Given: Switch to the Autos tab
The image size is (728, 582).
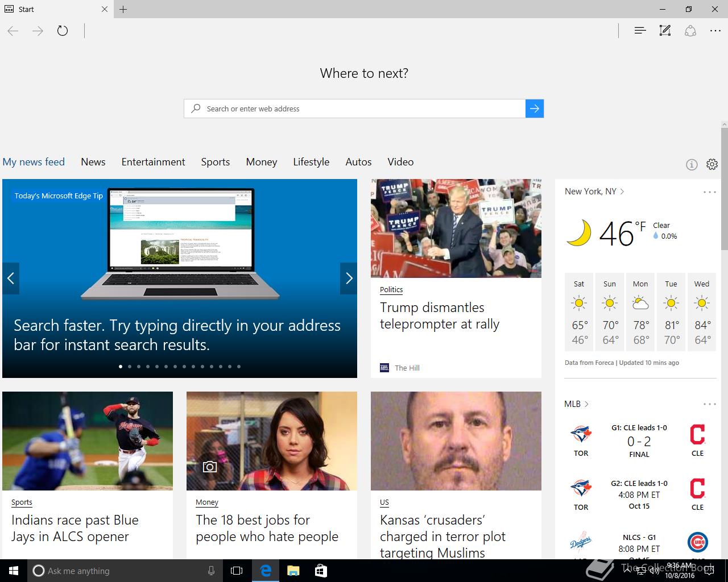Looking at the screenshot, I should coord(358,162).
